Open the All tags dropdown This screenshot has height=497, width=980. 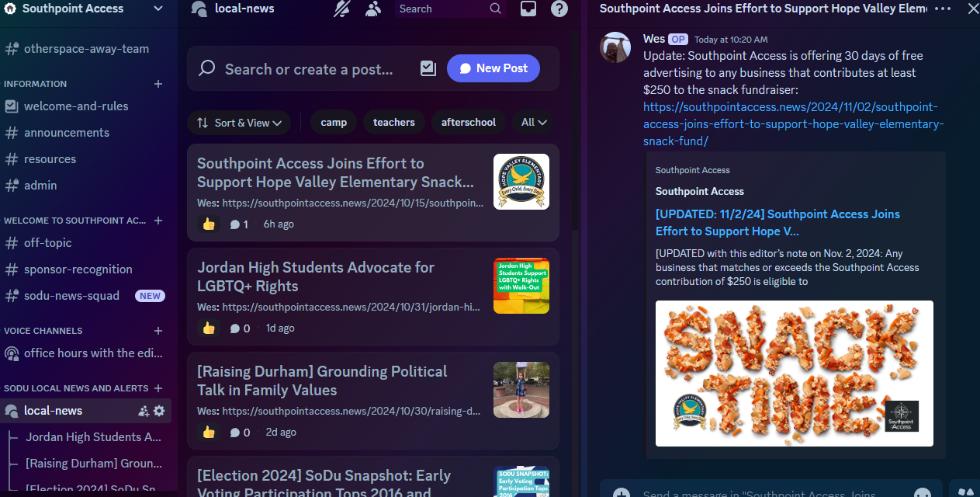pyautogui.click(x=533, y=122)
